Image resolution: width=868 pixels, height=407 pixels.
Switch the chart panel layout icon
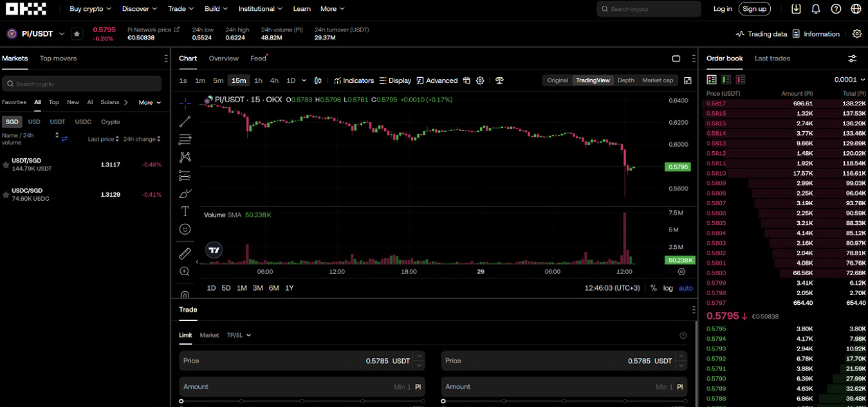click(676, 59)
